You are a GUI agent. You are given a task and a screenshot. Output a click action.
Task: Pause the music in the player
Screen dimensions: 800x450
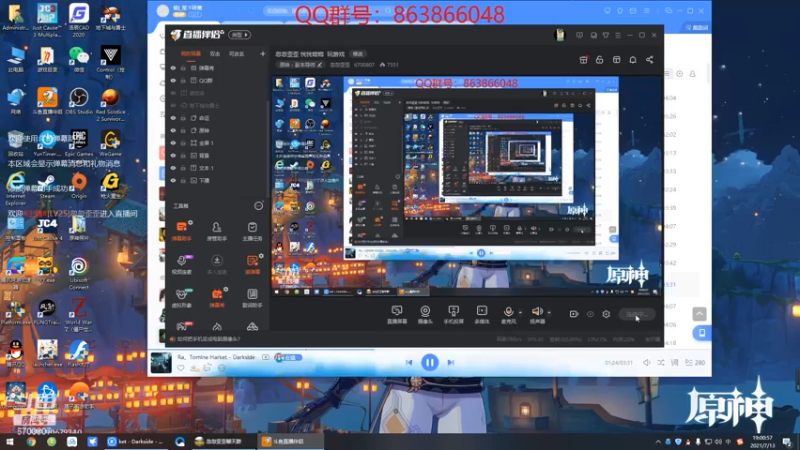pos(430,362)
